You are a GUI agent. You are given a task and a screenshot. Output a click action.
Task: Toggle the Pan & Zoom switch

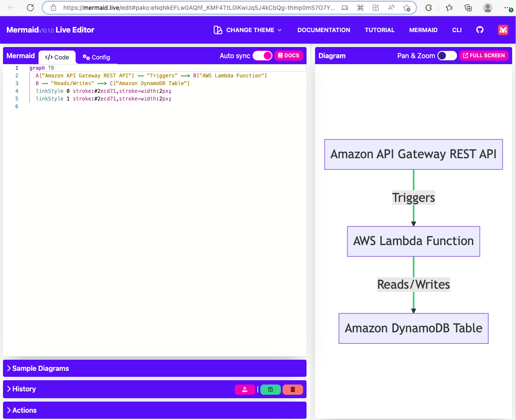point(447,56)
